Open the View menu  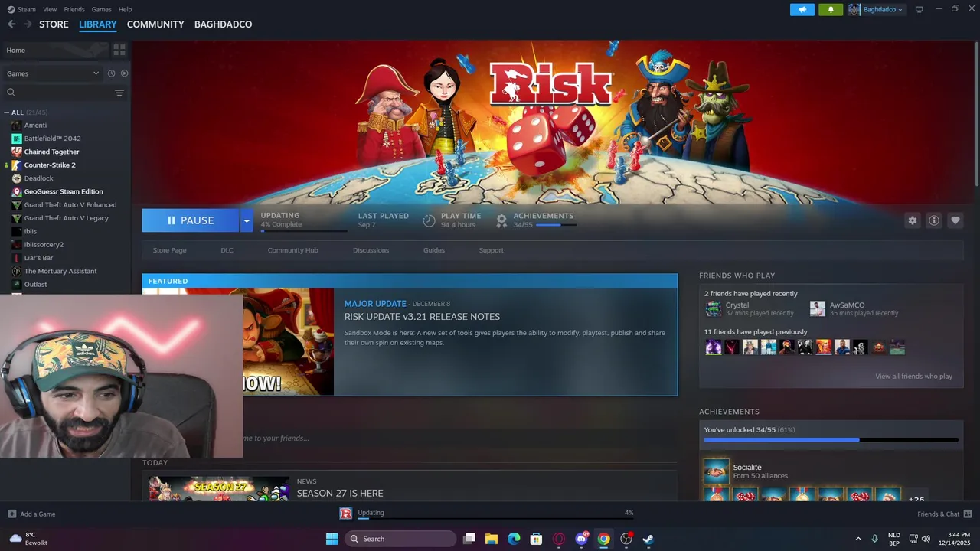[50, 9]
